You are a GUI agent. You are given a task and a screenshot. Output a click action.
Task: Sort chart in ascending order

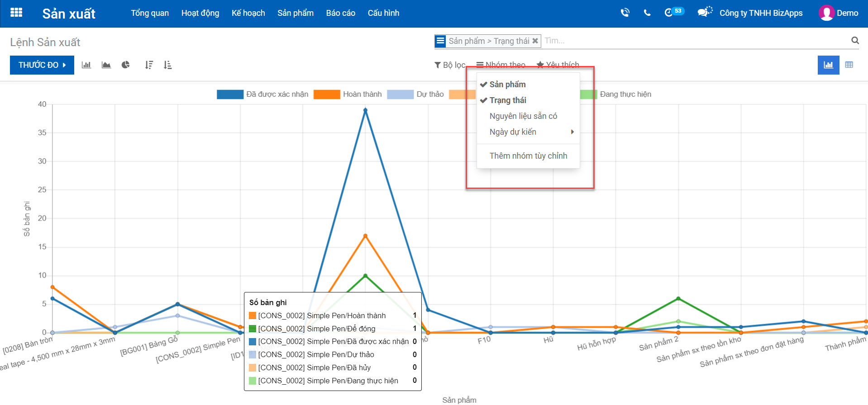168,65
